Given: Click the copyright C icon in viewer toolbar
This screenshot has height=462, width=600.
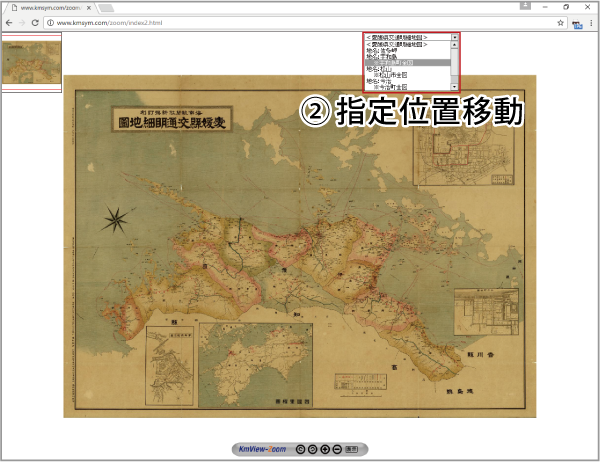Looking at the screenshot, I should point(300,449).
